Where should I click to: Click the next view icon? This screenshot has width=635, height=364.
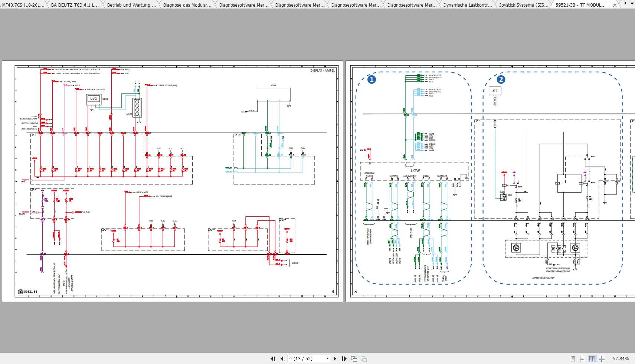pos(364,358)
